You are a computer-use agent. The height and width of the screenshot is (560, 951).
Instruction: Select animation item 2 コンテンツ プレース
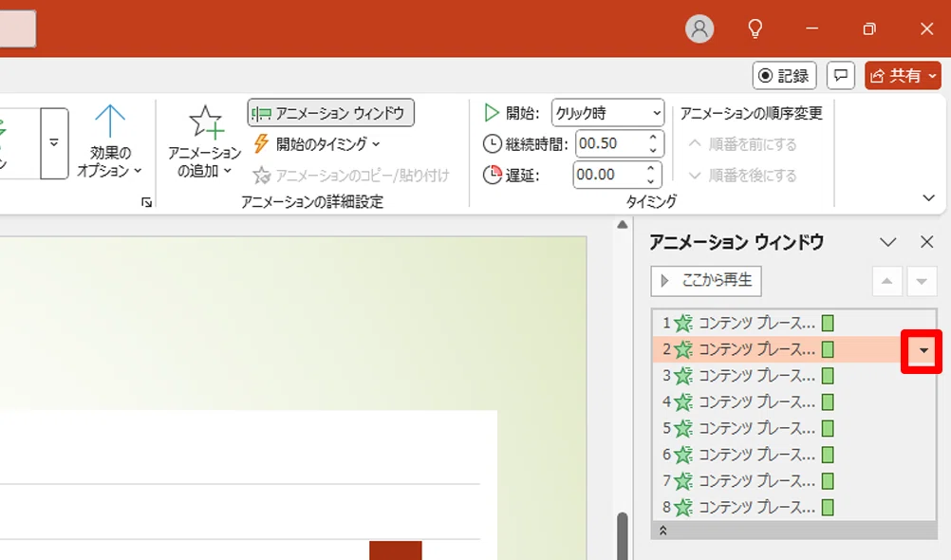(794, 349)
